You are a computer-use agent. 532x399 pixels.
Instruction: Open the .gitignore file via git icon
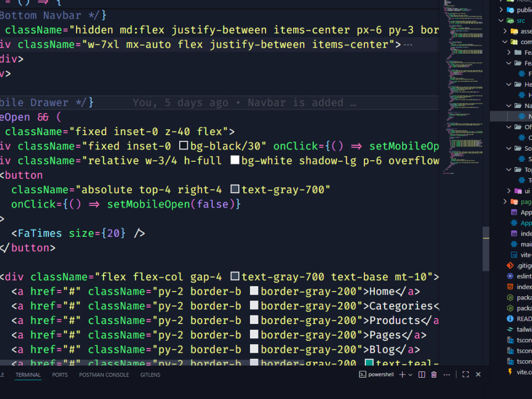(510, 265)
